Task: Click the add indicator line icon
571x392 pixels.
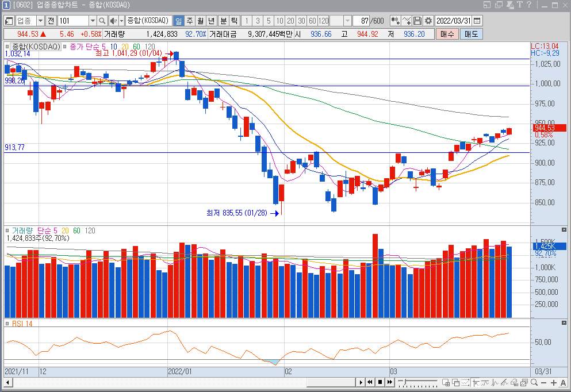Action: (x=407, y=21)
